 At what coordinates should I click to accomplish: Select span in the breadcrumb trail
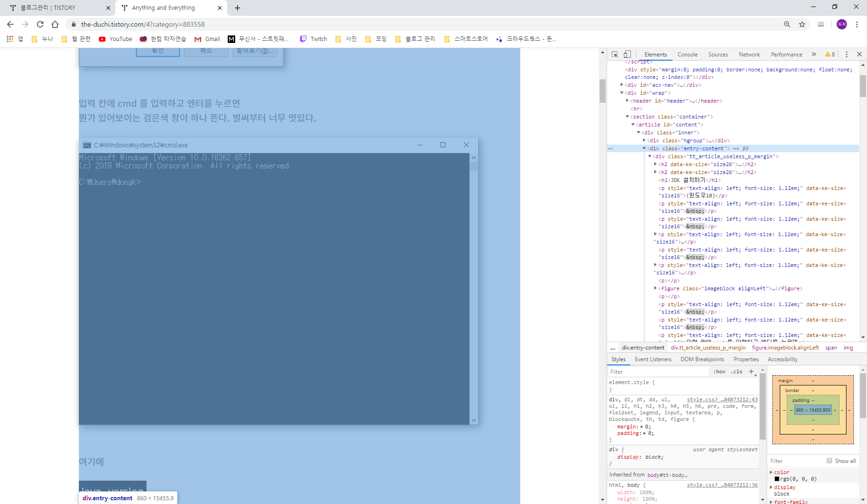pyautogui.click(x=831, y=348)
